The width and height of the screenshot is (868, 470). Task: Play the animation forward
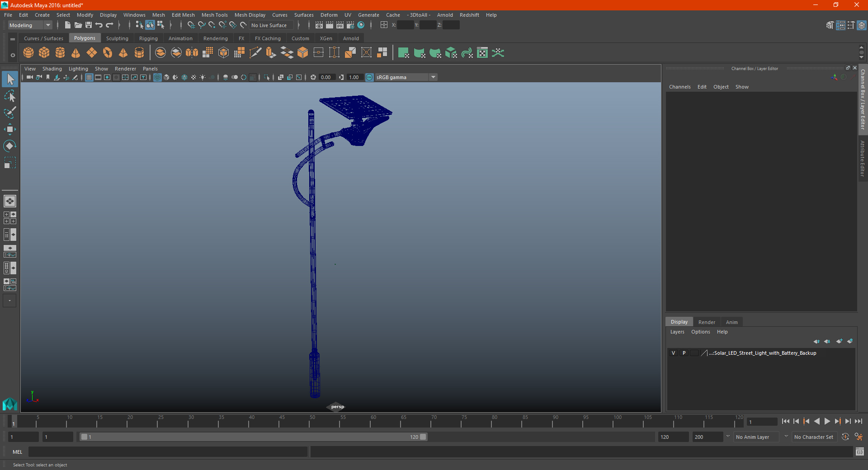coord(827,421)
